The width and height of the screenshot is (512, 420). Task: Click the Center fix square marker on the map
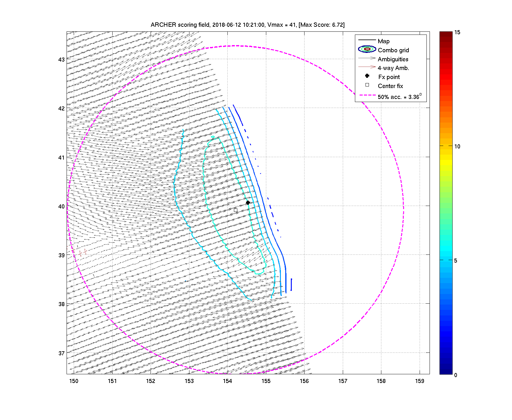click(x=235, y=210)
